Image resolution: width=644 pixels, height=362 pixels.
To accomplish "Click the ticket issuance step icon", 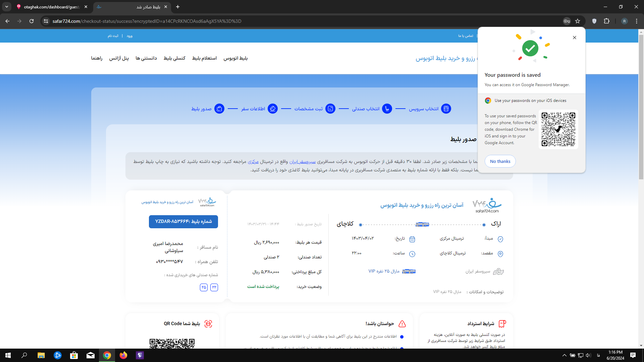I will pos(219,109).
